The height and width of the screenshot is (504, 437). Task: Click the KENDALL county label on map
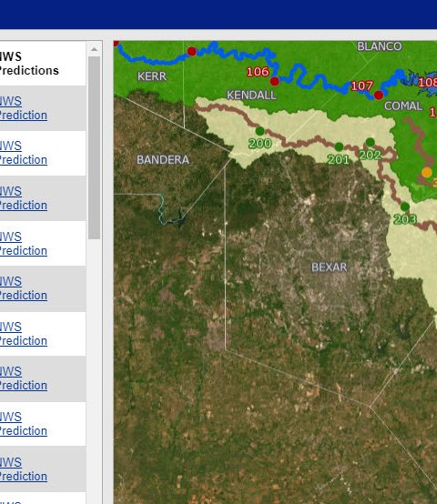(251, 96)
